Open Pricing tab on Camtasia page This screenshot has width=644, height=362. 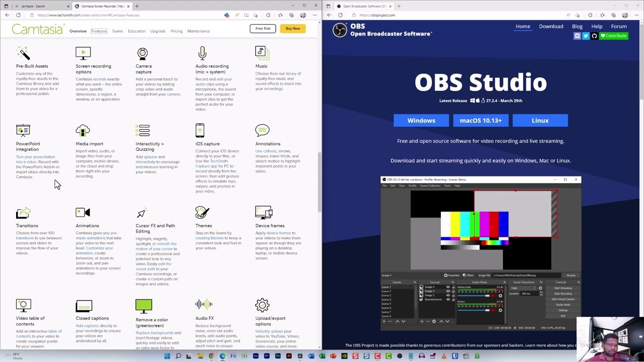tap(176, 31)
